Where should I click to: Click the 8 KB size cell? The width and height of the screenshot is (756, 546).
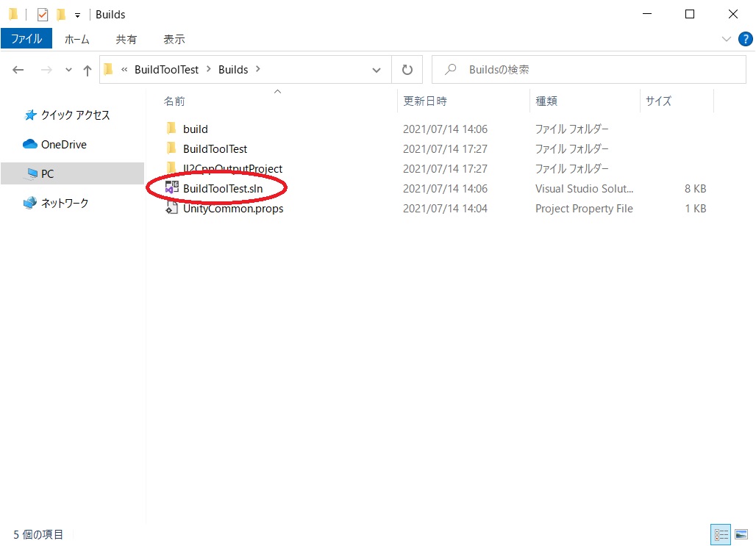click(695, 188)
